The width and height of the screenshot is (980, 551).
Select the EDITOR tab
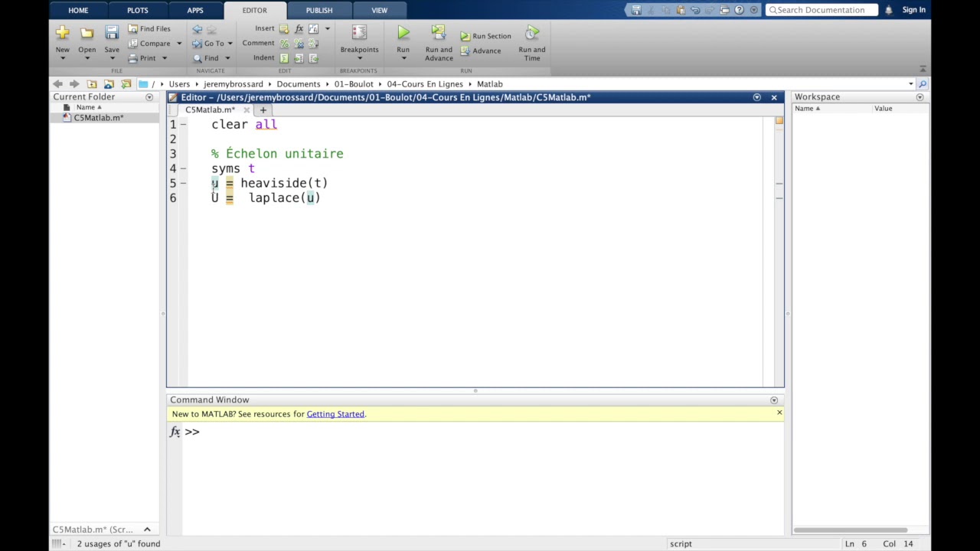[255, 10]
